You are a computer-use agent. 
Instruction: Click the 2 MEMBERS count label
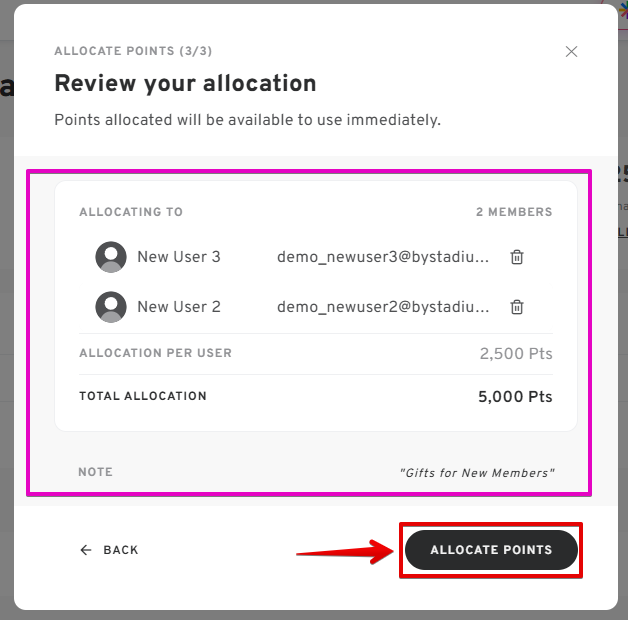click(x=514, y=212)
